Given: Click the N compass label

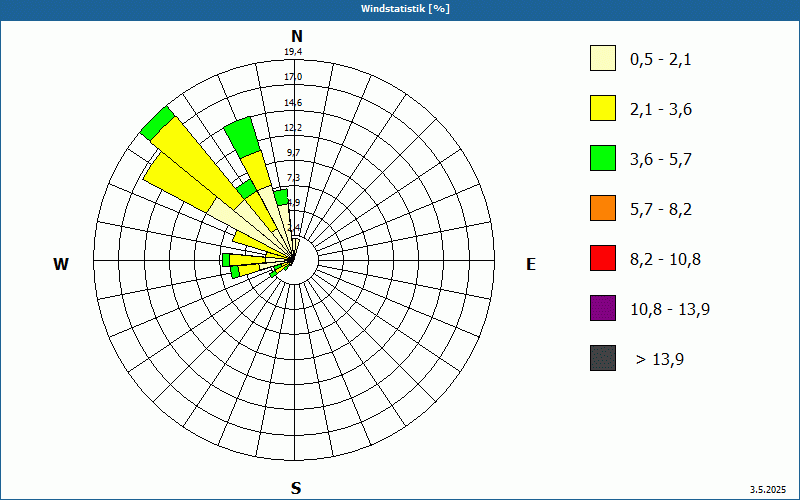Looking at the screenshot, I should [297, 36].
